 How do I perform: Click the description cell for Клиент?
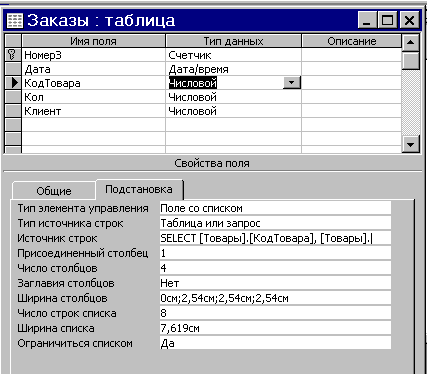[x=352, y=111]
